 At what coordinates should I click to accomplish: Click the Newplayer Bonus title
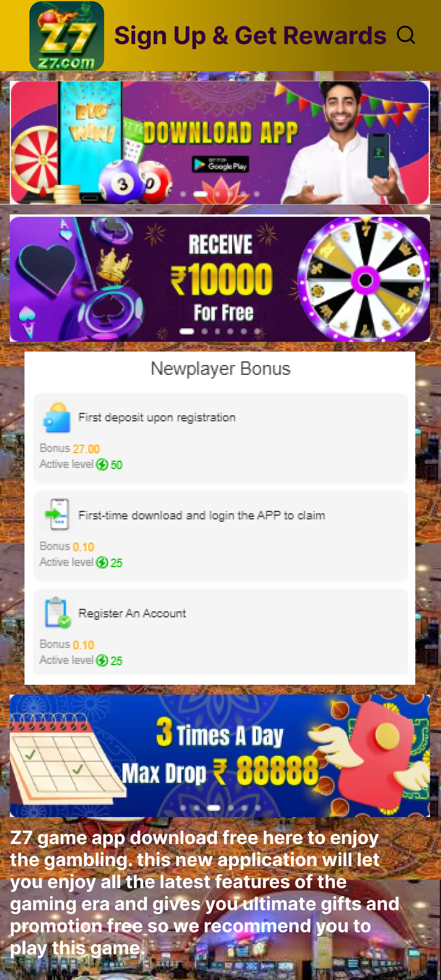tap(220, 369)
